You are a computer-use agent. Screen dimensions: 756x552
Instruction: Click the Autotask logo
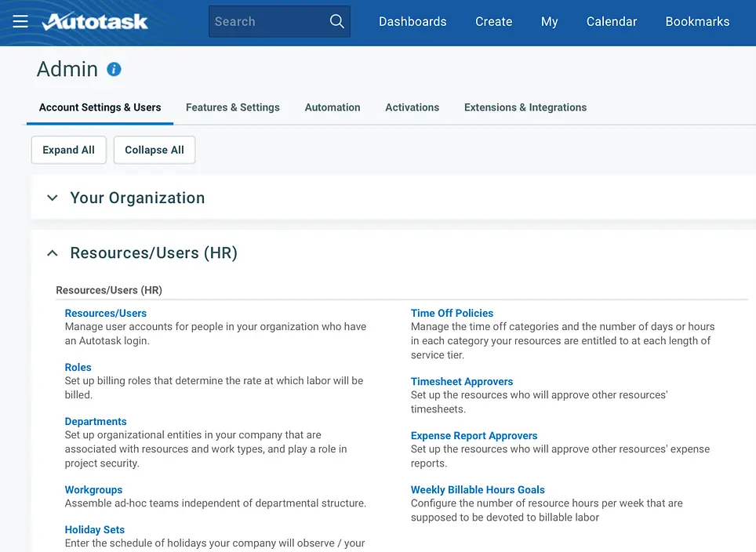click(x=95, y=21)
